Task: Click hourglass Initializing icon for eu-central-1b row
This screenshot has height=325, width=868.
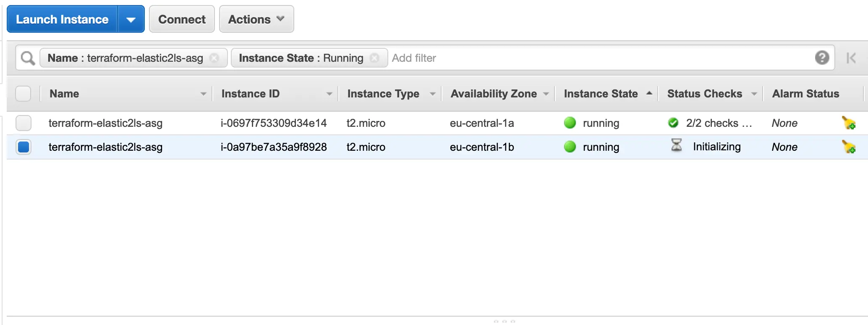Action: pyautogui.click(x=676, y=145)
